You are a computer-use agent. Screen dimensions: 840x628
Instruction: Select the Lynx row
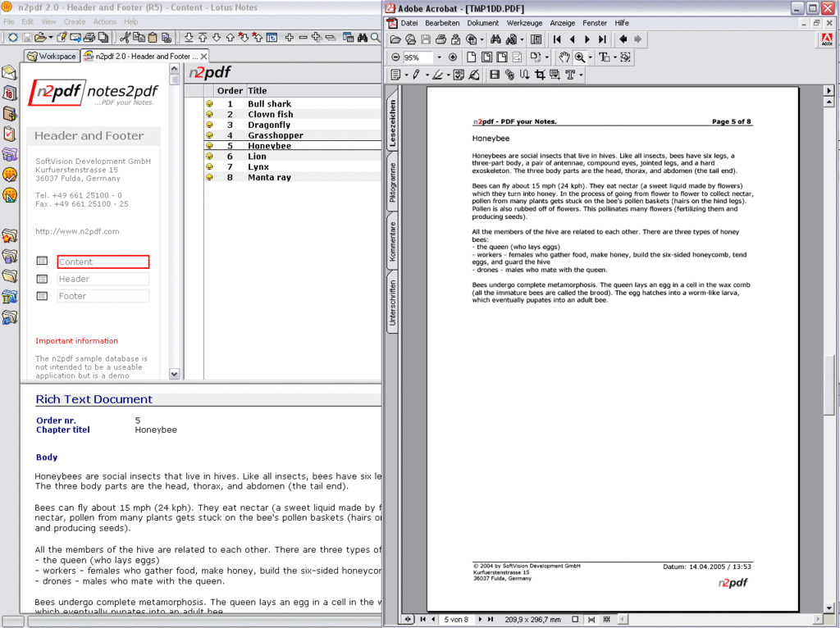(293, 167)
